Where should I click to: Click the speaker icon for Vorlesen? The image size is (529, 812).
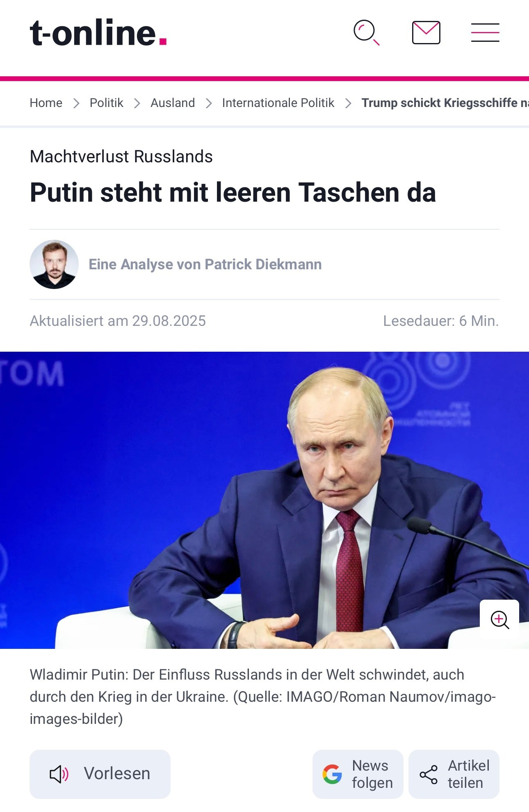59,774
